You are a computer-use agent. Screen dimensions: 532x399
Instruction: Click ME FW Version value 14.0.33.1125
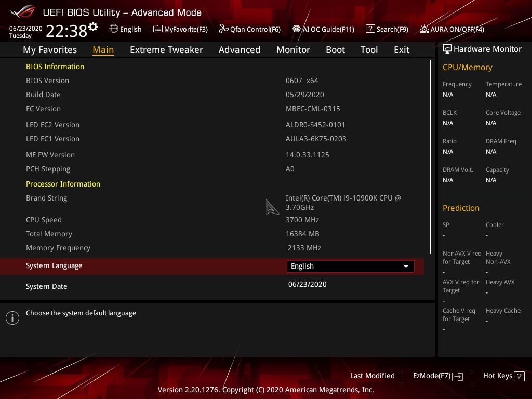308,155
